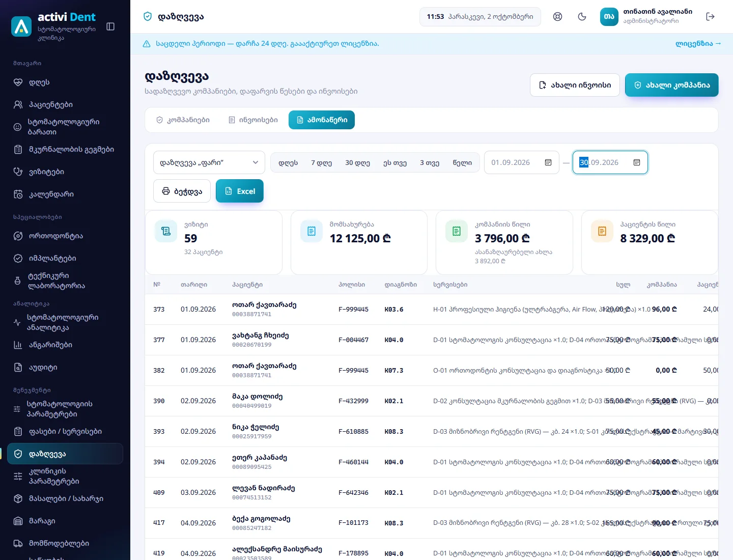
Task: Open ორთოდონტია sidebar item
Action: tap(65, 236)
